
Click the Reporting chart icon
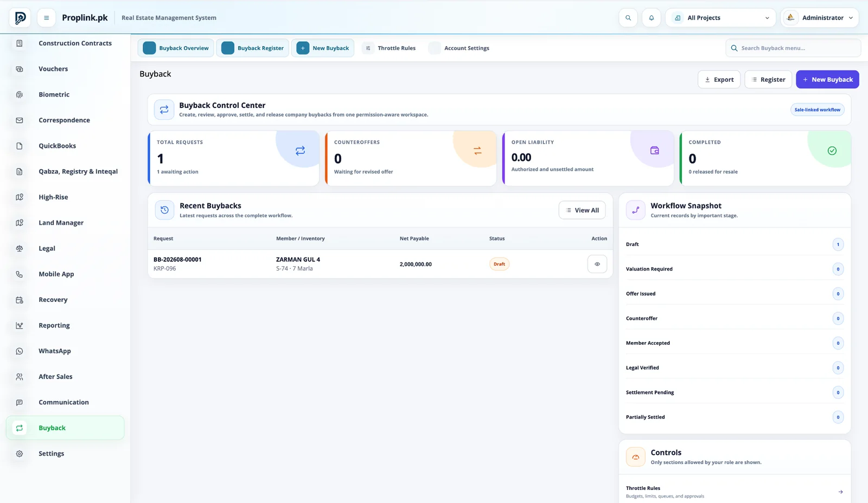tap(20, 326)
